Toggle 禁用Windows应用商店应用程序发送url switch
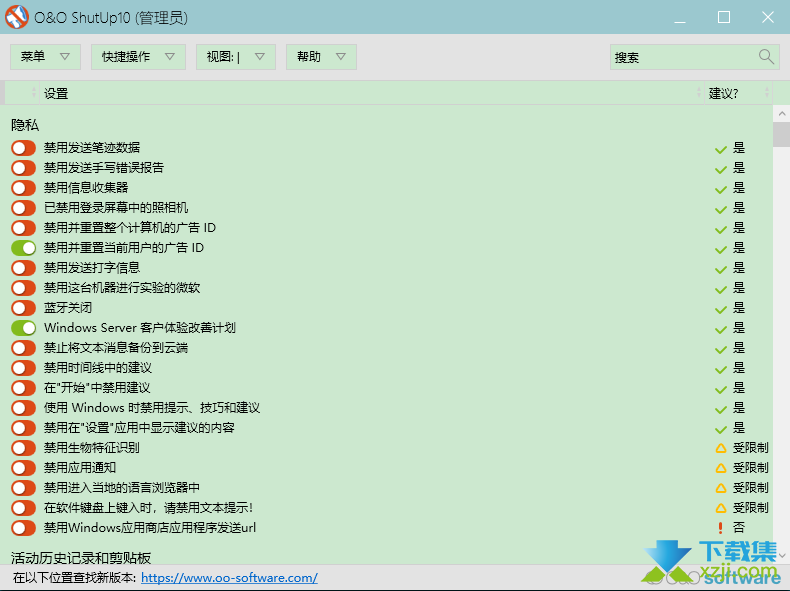 pos(24,528)
